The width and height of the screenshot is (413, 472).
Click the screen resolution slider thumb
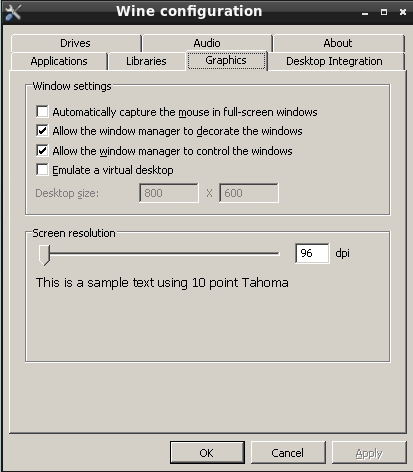coord(44,255)
